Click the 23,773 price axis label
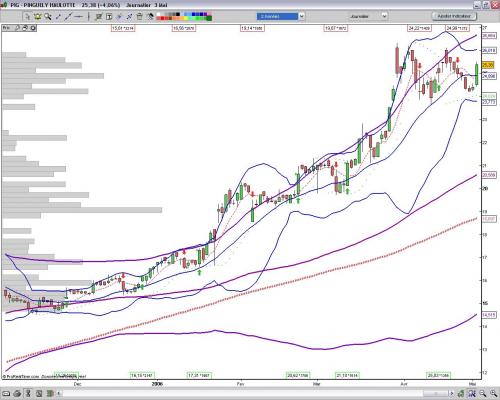This screenshot has width=500, height=400. tap(489, 102)
